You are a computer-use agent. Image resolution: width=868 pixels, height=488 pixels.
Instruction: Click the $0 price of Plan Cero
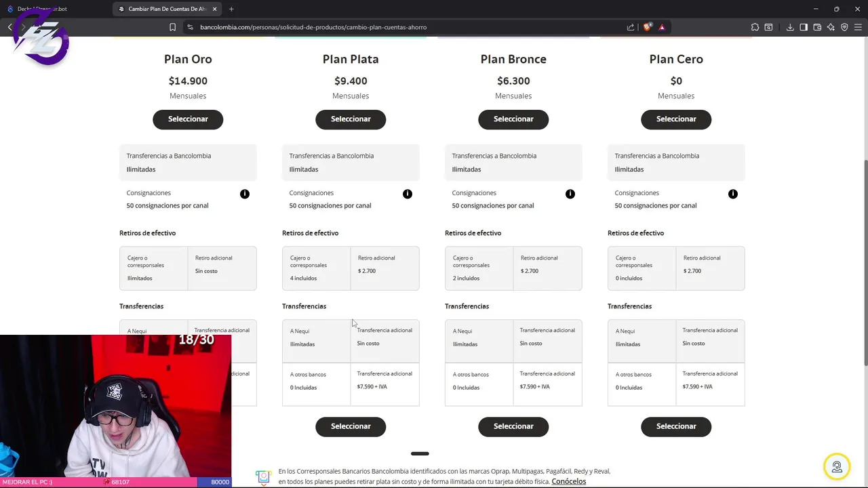click(x=676, y=81)
